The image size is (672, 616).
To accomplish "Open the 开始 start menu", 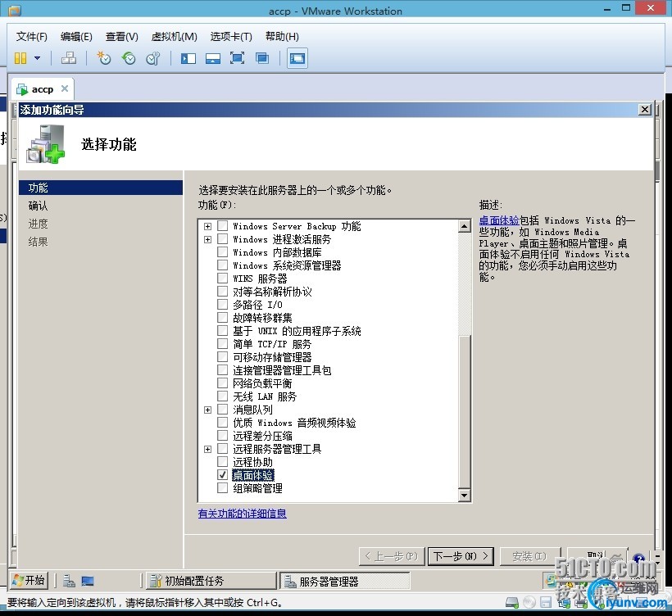I will tap(30, 581).
